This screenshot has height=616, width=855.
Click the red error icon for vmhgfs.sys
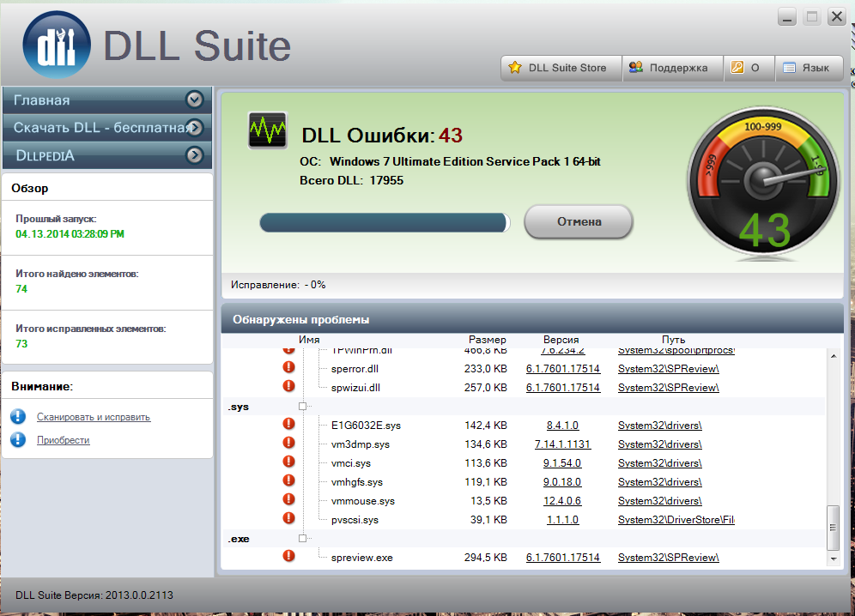coord(288,480)
